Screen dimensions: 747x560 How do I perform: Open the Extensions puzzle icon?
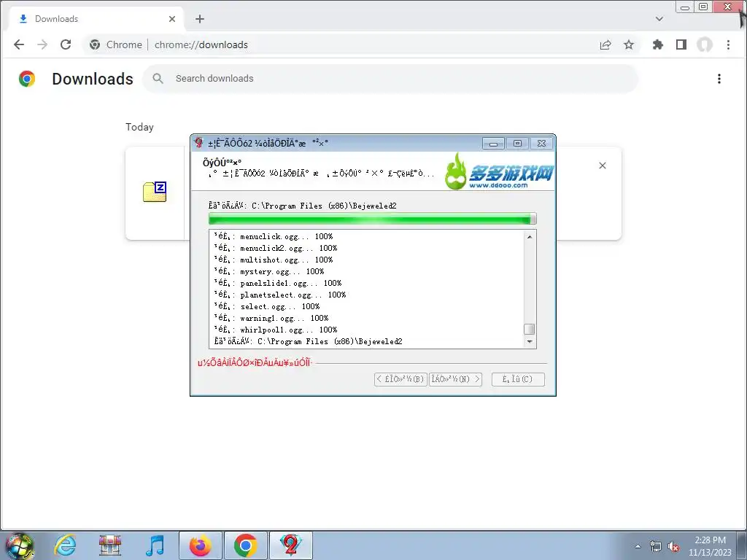(658, 44)
